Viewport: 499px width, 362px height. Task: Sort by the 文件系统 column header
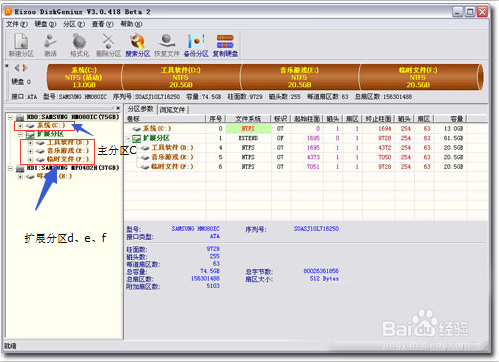(x=248, y=119)
